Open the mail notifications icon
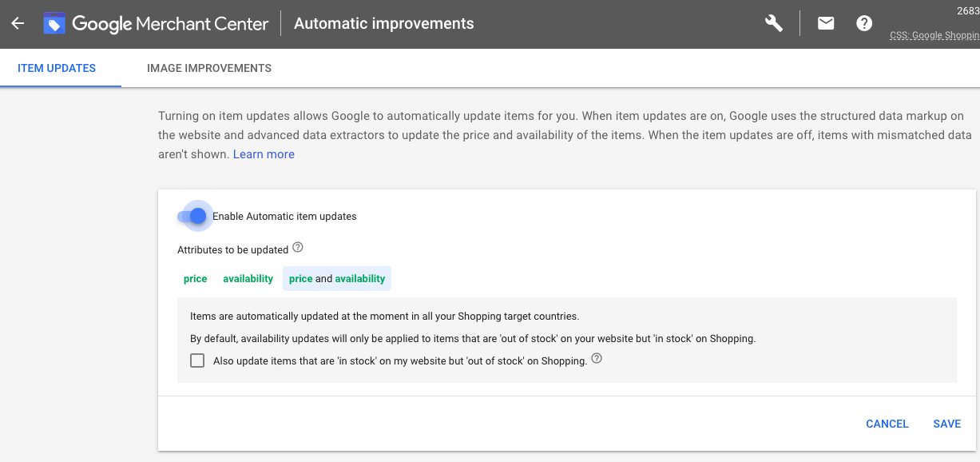Screen dimensions: 980x462 (x=826, y=23)
